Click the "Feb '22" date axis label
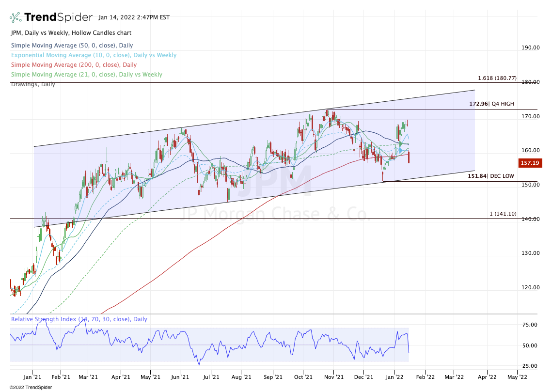 (425, 377)
